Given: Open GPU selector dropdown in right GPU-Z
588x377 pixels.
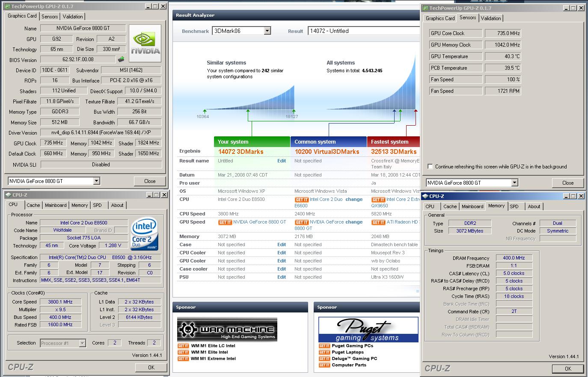Looking at the screenshot, I should click(x=514, y=183).
